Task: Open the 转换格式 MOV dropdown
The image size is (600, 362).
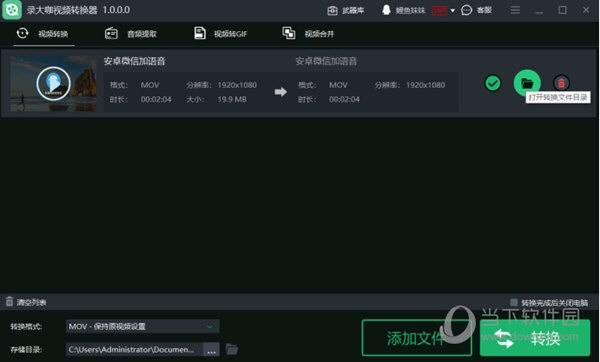Action: point(142,326)
